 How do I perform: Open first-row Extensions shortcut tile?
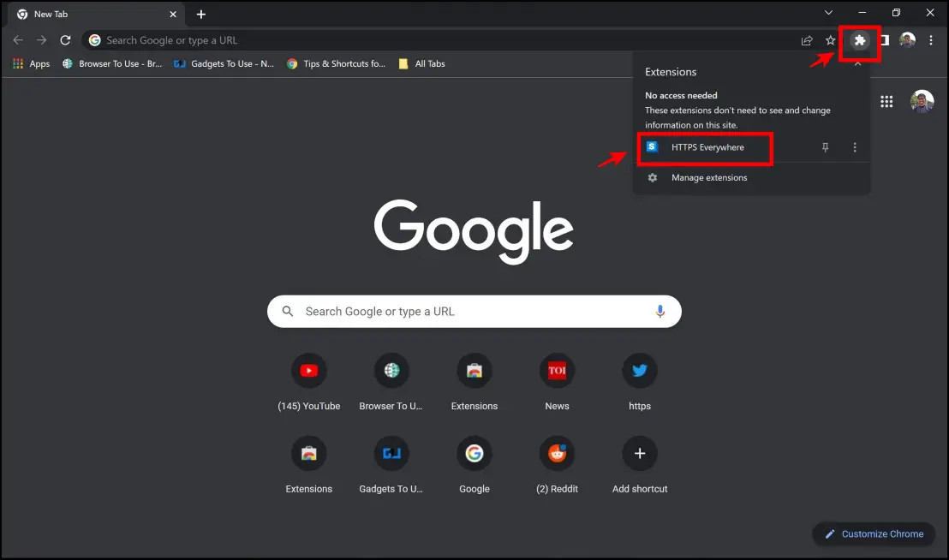(x=474, y=382)
